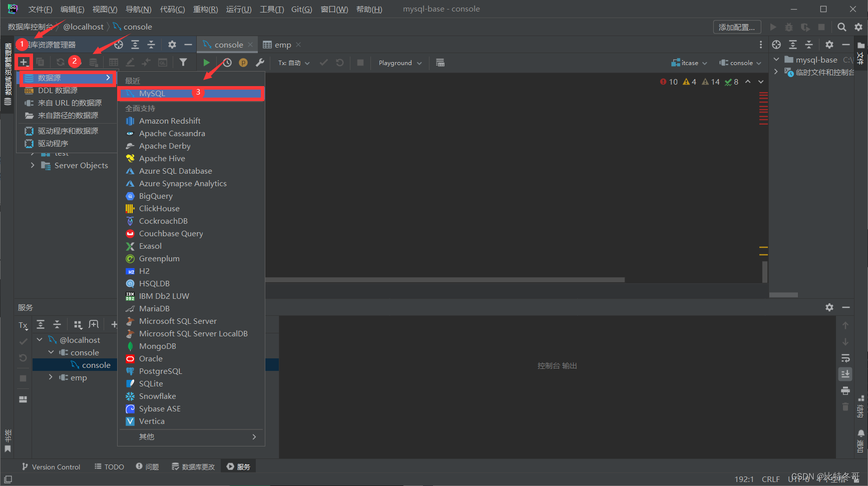The image size is (868, 486).
Task: Click the editor horizontal scrollbar
Action: (x=445, y=280)
